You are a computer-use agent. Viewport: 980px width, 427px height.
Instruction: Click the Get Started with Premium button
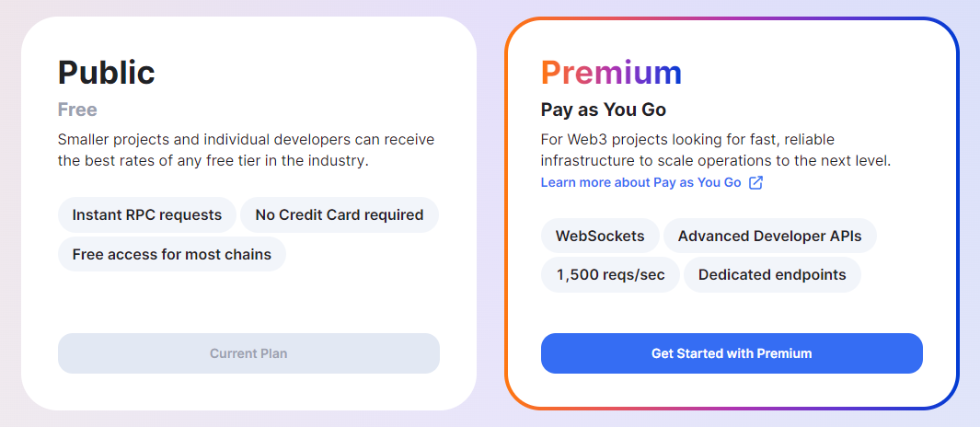pos(732,353)
